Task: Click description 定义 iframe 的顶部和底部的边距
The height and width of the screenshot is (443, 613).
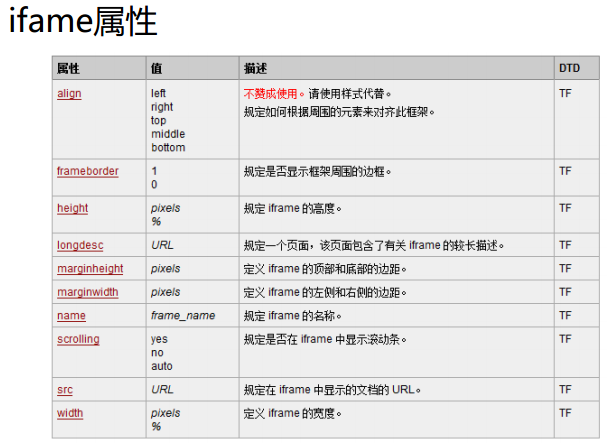Action: [x=325, y=269]
